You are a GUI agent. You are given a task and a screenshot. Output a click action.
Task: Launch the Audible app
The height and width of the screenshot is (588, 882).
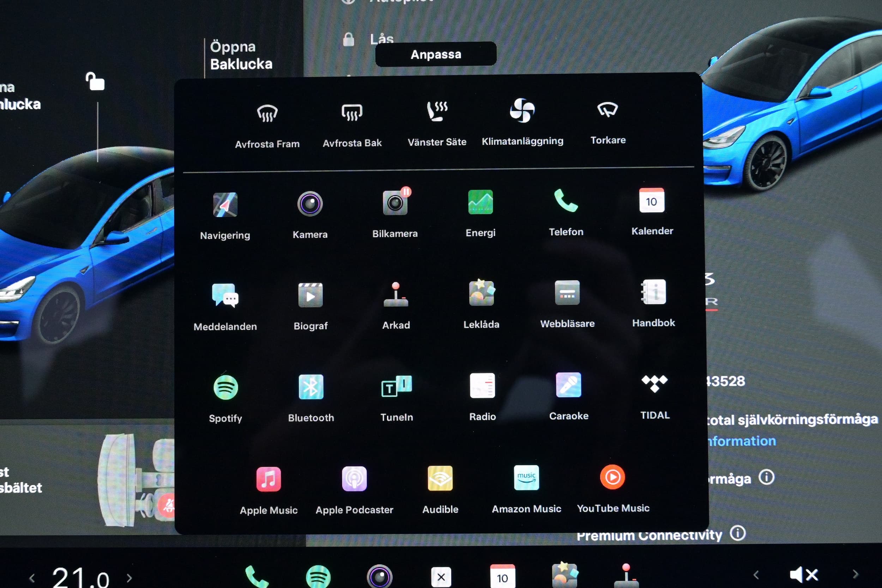(440, 478)
